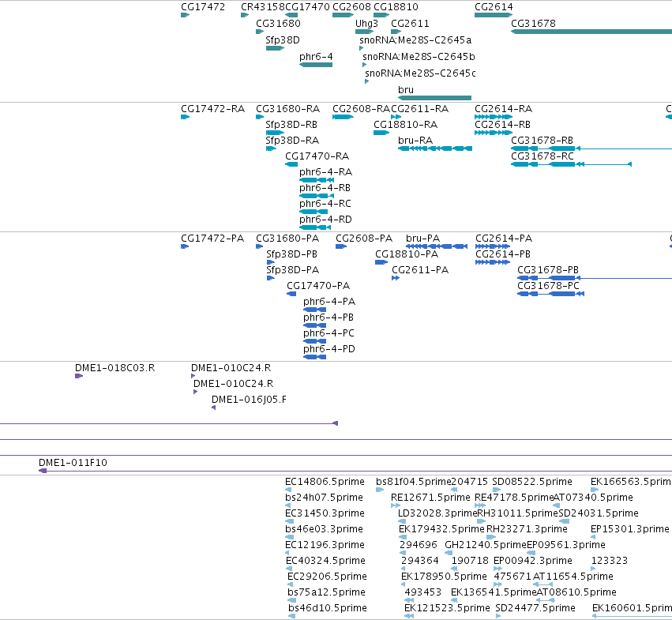Select the phr6-4-RA transcript label

point(325,172)
